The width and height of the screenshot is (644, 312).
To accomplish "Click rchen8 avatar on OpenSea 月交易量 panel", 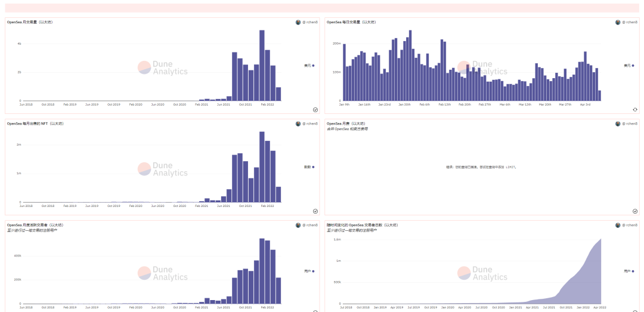I will [298, 22].
